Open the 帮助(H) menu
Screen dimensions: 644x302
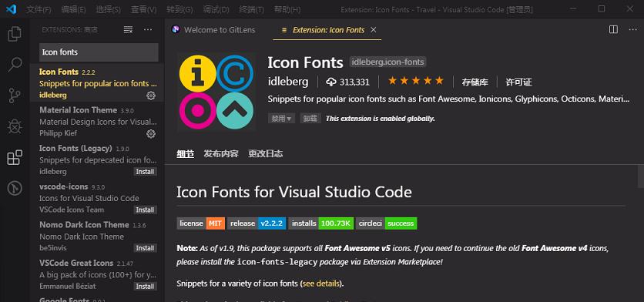coord(287,9)
